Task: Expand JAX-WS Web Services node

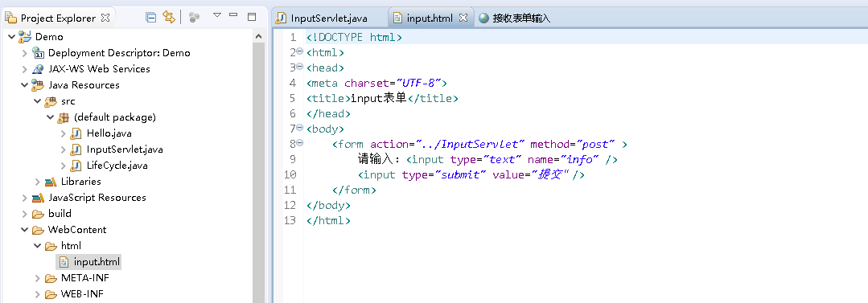Action: 25,69
